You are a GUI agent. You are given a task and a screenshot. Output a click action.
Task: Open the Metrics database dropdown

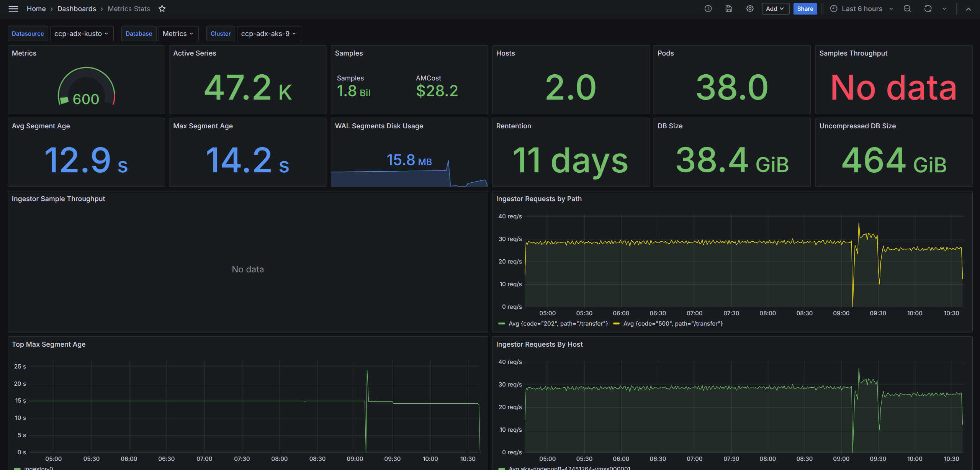178,34
